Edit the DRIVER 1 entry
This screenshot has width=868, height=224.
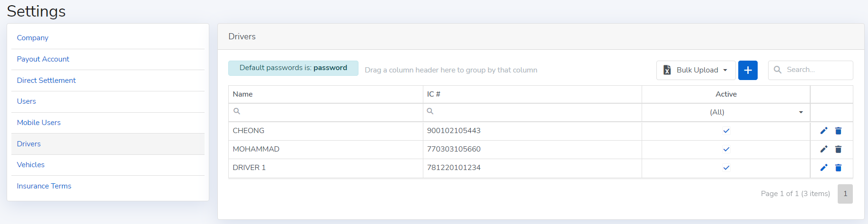click(824, 168)
